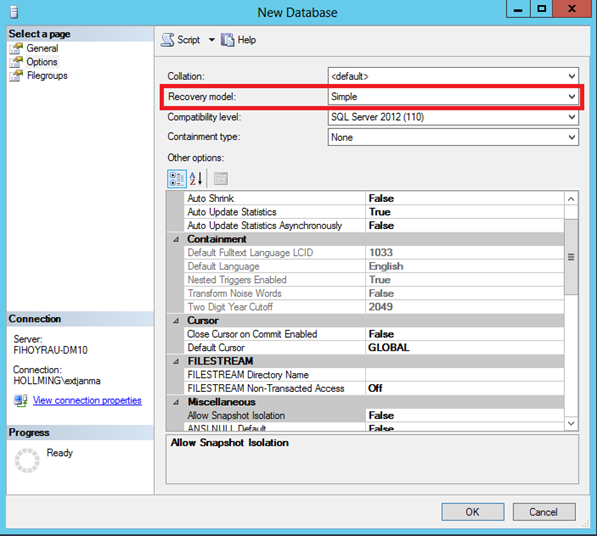Viewport: 597px width, 536px height.
Task: Open View connection properties link
Action: (x=87, y=400)
